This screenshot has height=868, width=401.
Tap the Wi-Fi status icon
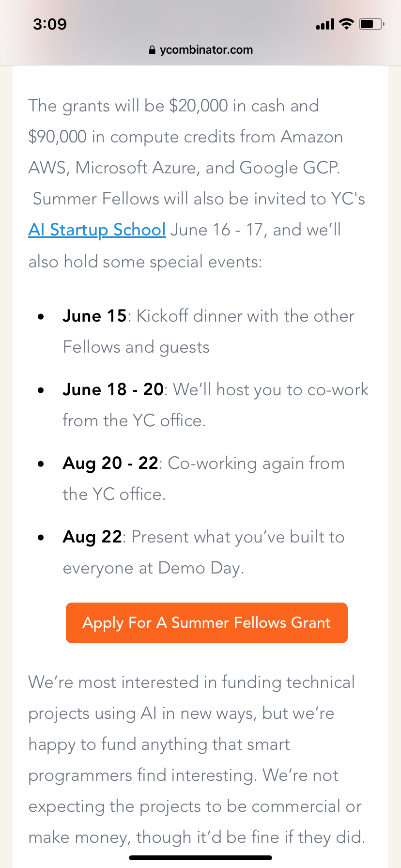(346, 24)
